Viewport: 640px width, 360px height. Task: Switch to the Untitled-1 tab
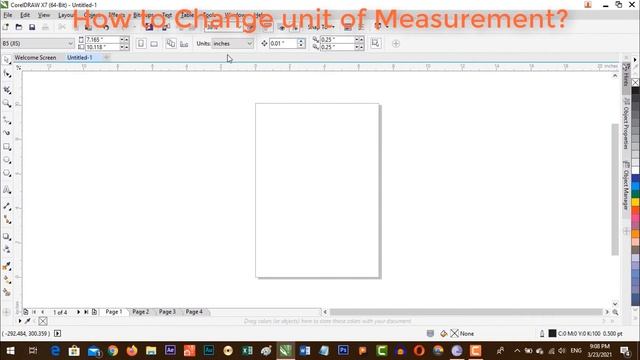point(80,58)
